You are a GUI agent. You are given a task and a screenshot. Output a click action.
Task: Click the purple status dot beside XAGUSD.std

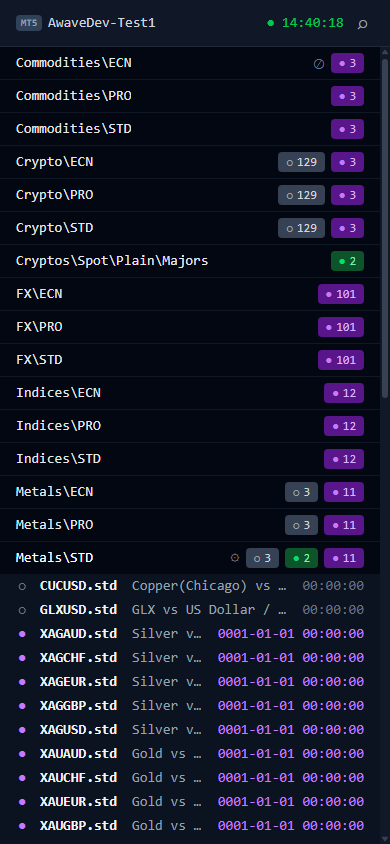(22, 730)
